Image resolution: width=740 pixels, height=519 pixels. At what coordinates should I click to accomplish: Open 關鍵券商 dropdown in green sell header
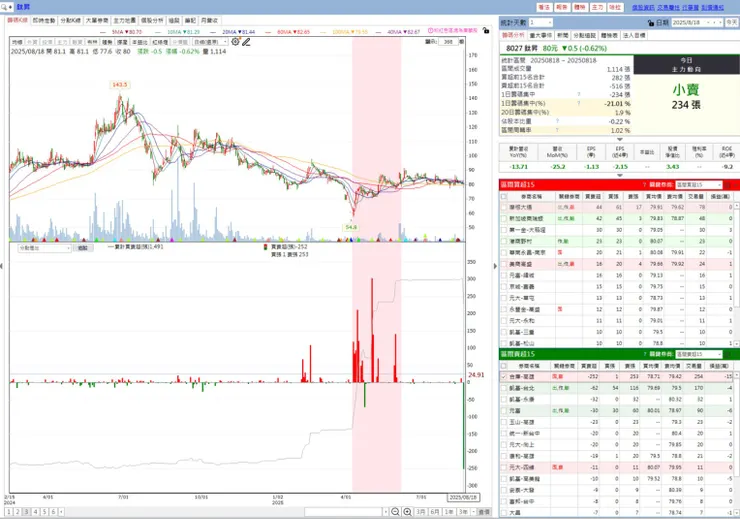point(698,354)
